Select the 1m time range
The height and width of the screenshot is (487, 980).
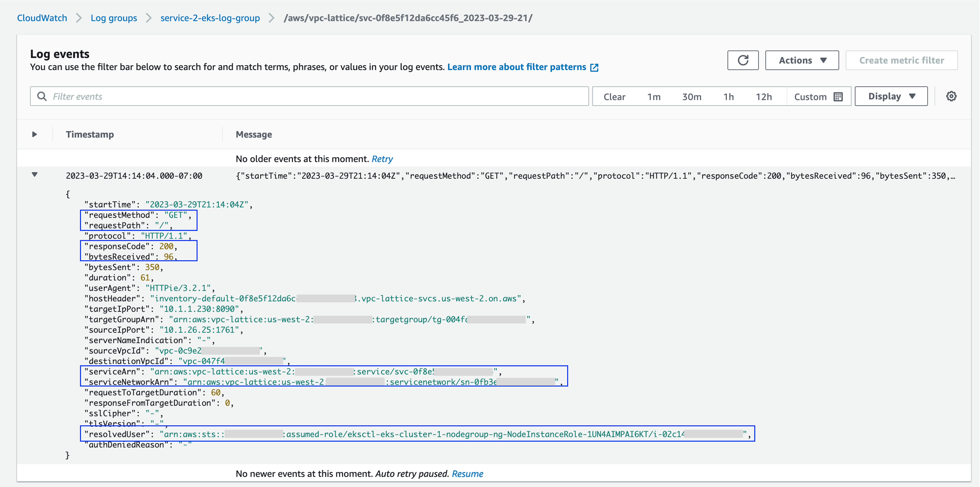[654, 96]
